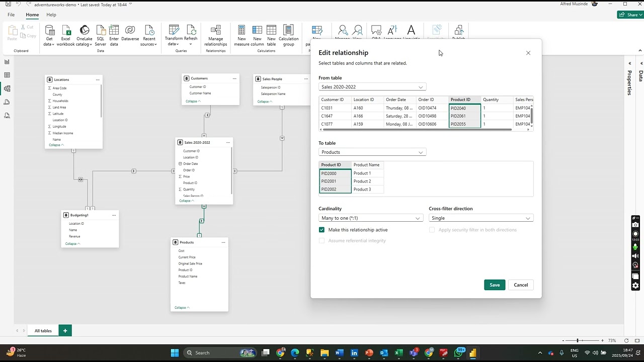Open OneLake catalog
This screenshot has height=362, width=644.
(84, 36)
